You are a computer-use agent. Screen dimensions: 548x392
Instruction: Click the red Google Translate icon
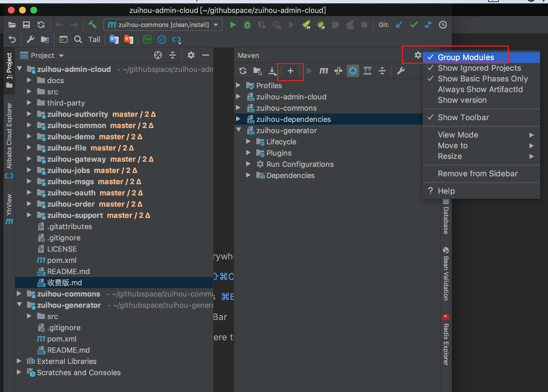coord(129,39)
